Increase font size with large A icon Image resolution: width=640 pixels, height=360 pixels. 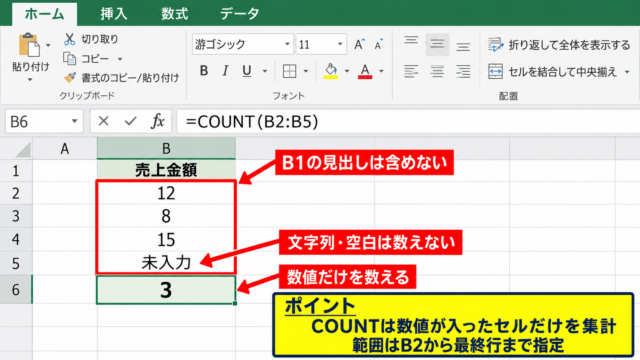(359, 44)
